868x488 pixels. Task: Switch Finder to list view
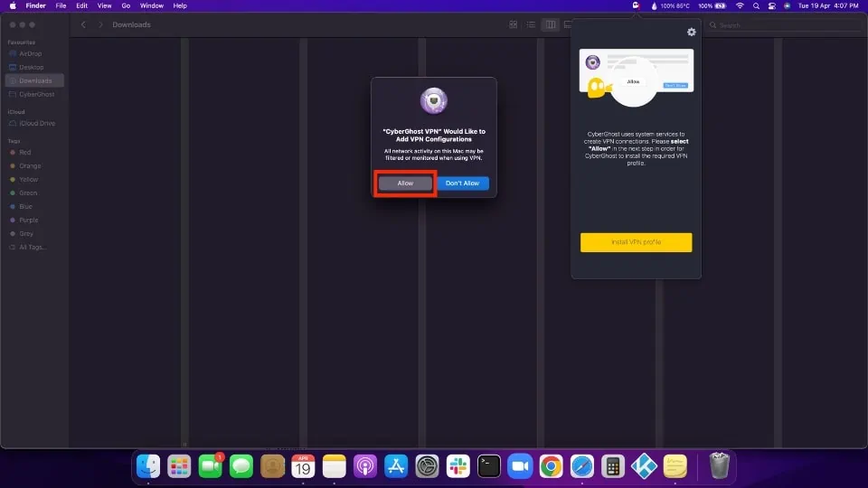[x=531, y=25]
